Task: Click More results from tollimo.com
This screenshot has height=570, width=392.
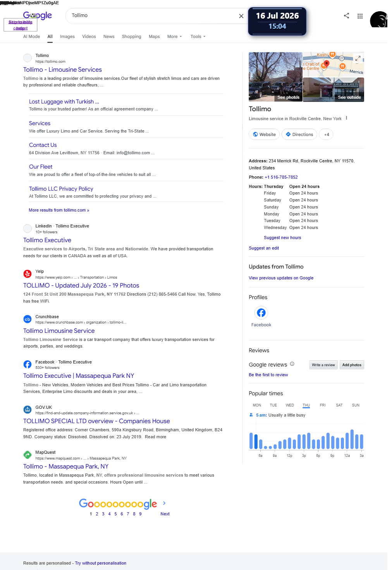Action: point(59,210)
